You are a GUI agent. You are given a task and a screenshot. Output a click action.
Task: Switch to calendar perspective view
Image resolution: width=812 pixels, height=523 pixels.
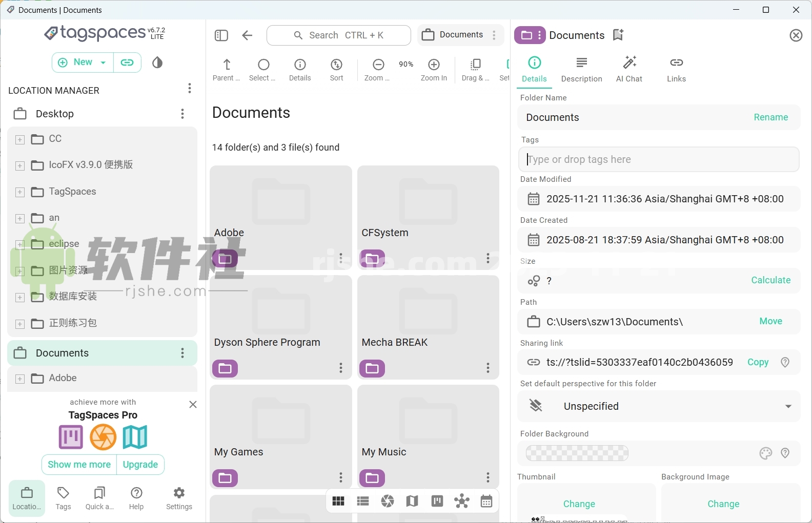coord(486,501)
